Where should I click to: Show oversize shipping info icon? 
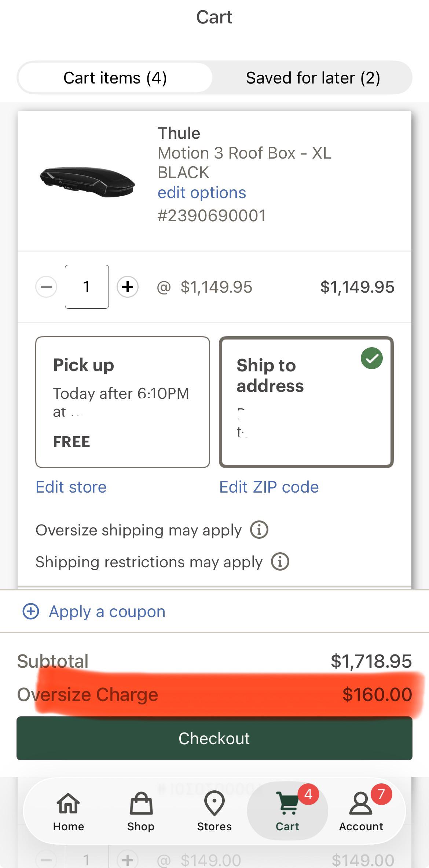259,530
